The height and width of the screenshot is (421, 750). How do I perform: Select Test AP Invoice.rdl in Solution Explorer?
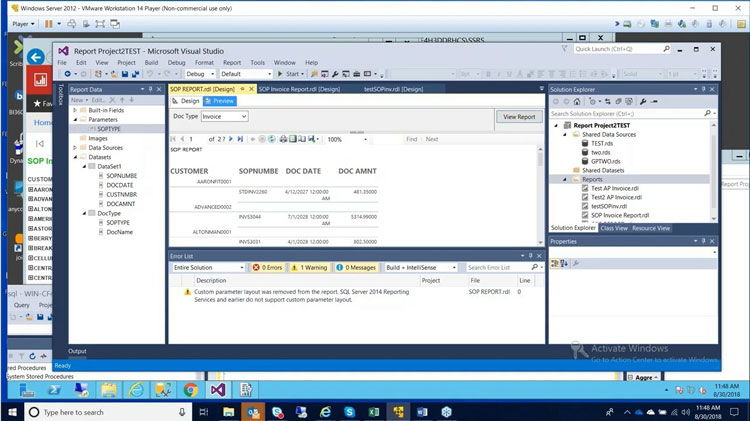coord(616,188)
